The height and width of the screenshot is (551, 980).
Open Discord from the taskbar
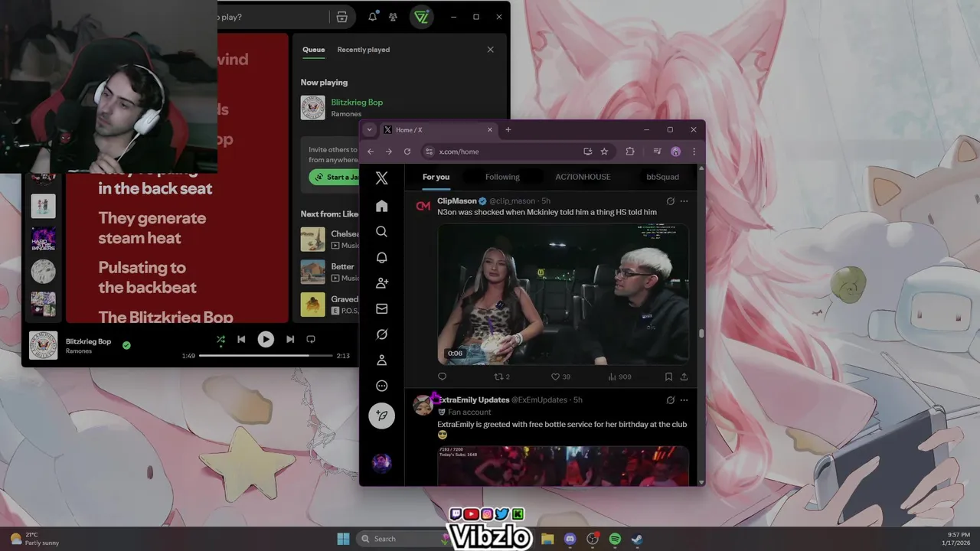pos(570,539)
